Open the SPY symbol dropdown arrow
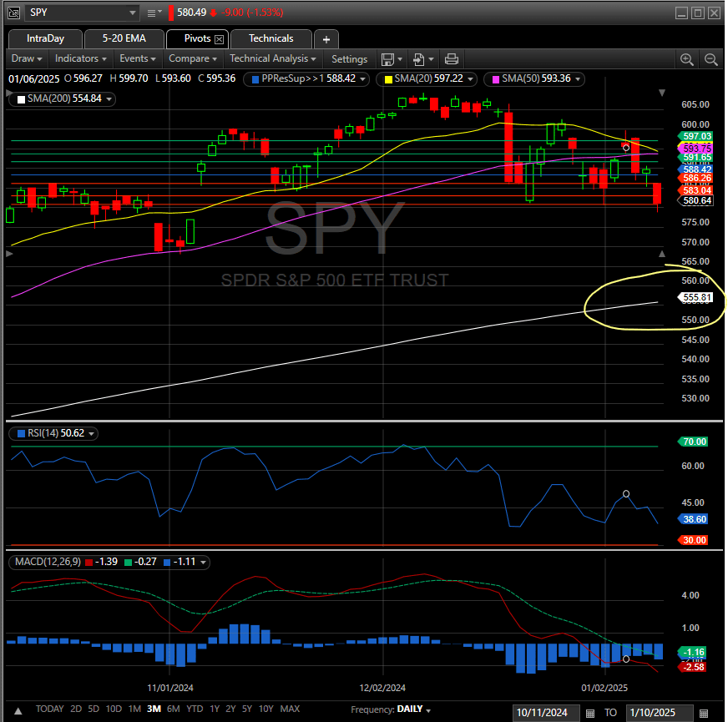 [132, 13]
